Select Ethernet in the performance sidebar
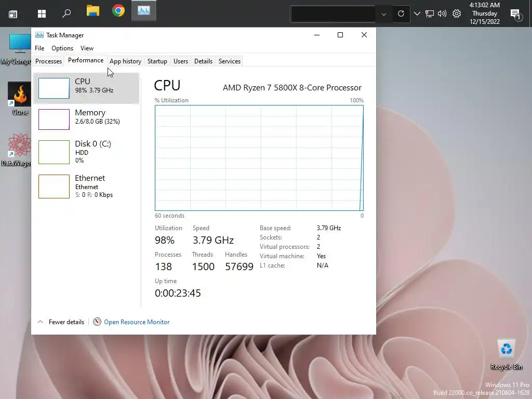This screenshot has height=399, width=532. coord(86,187)
